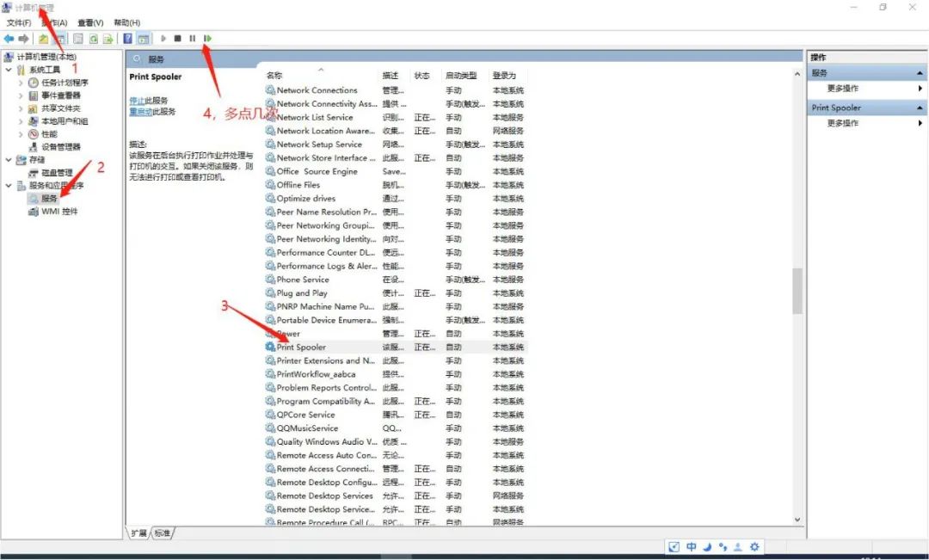Viewport: 929px width, 560px height.
Task: Collapse the 系统工具 tree node
Action: (9, 70)
